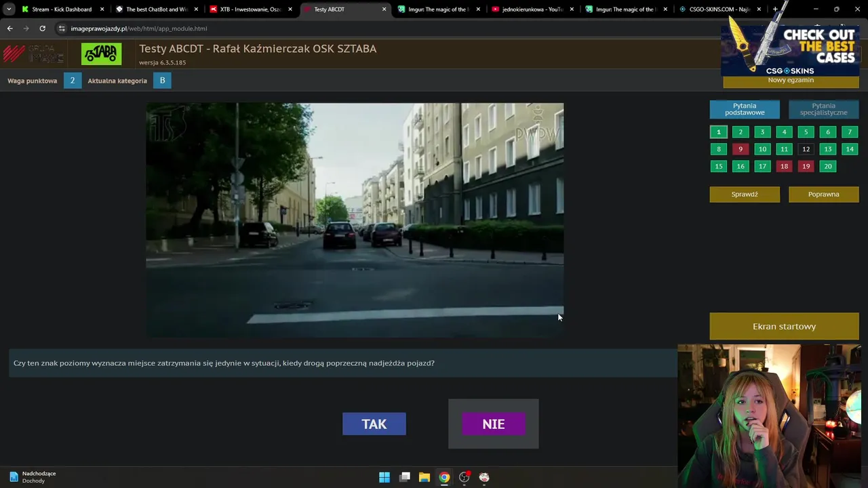The height and width of the screenshot is (488, 868).
Task: Switch to The best ChatBot tab
Action: (156, 9)
